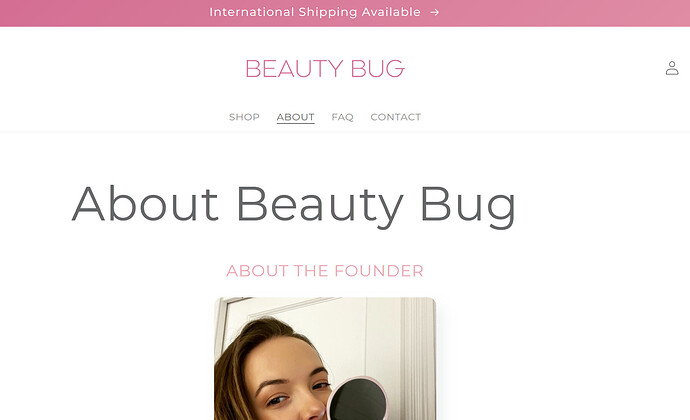Click the word About in page title
This screenshot has height=420, width=690.
pyautogui.click(x=145, y=203)
